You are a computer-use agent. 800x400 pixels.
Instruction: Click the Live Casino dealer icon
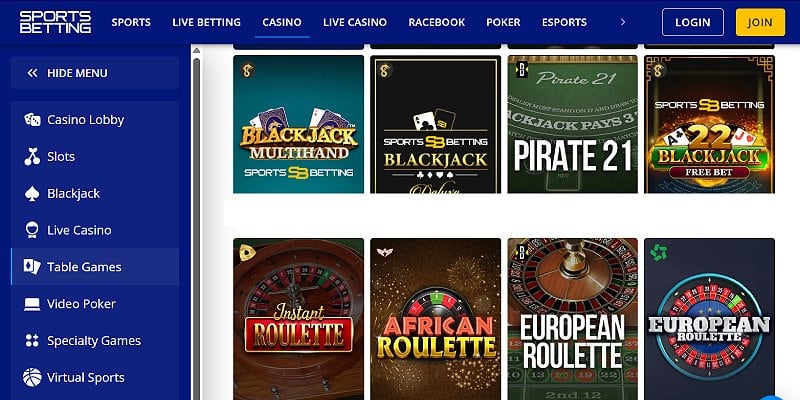(x=32, y=230)
